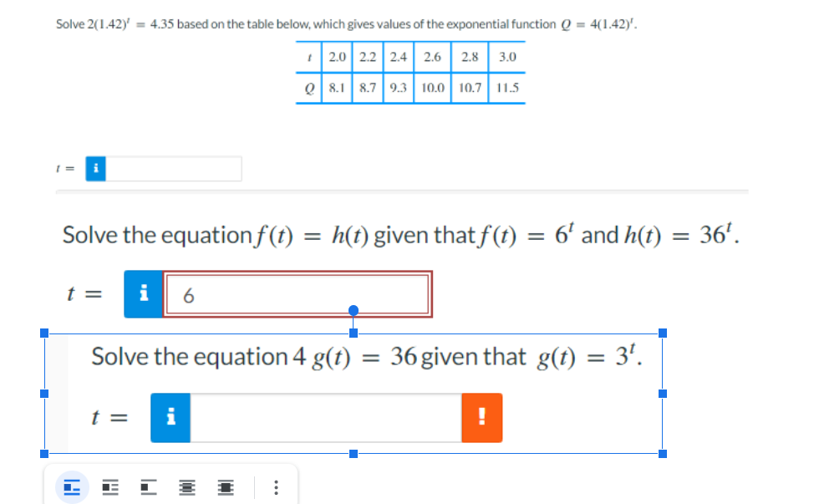Screen dimensions: 814x504
Task: Select the "Behind text" layout icon
Action: (187, 486)
